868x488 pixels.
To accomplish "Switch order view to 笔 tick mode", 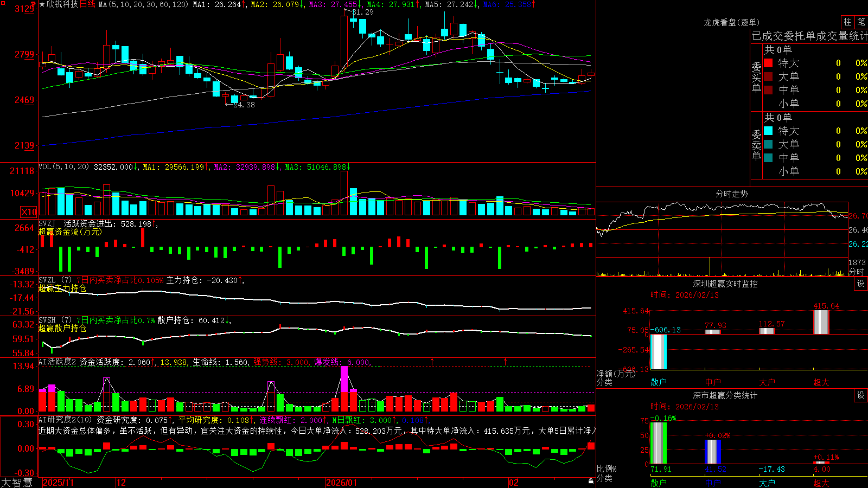I will (x=861, y=22).
